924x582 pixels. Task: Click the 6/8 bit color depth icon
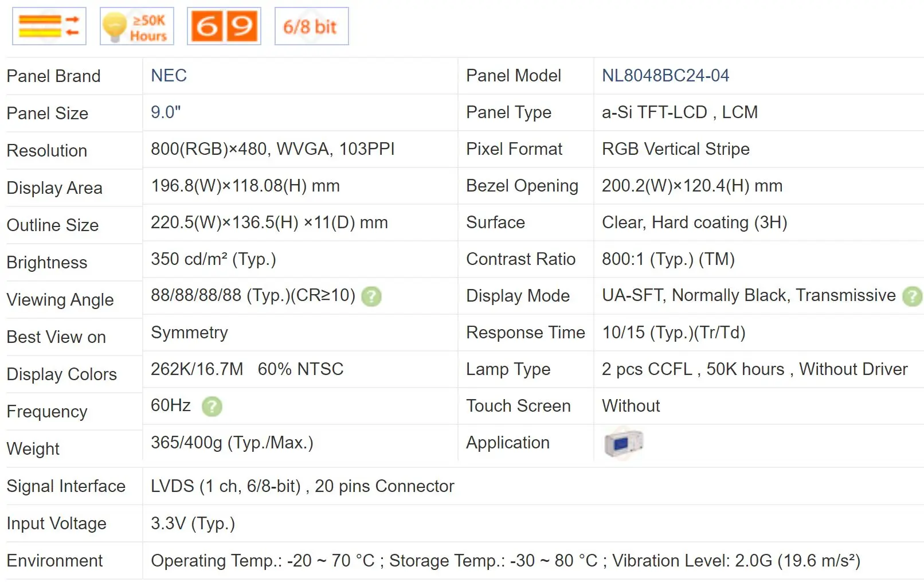tap(312, 26)
